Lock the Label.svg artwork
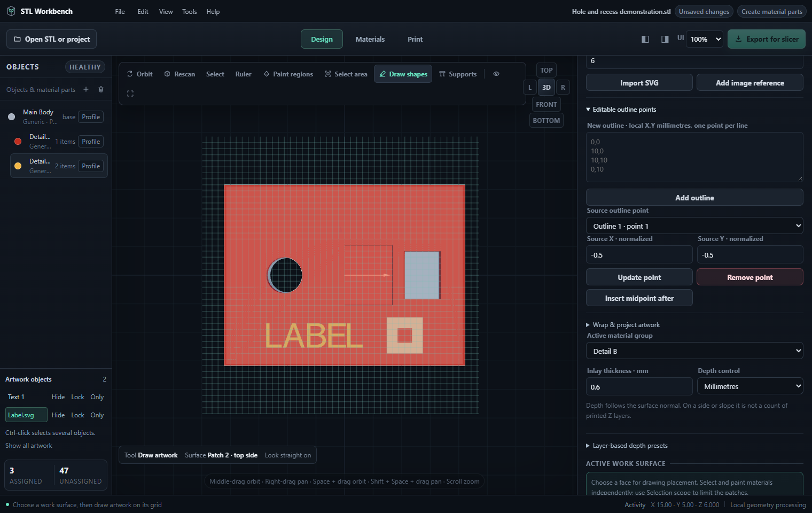This screenshot has height=513, width=812. tap(78, 415)
